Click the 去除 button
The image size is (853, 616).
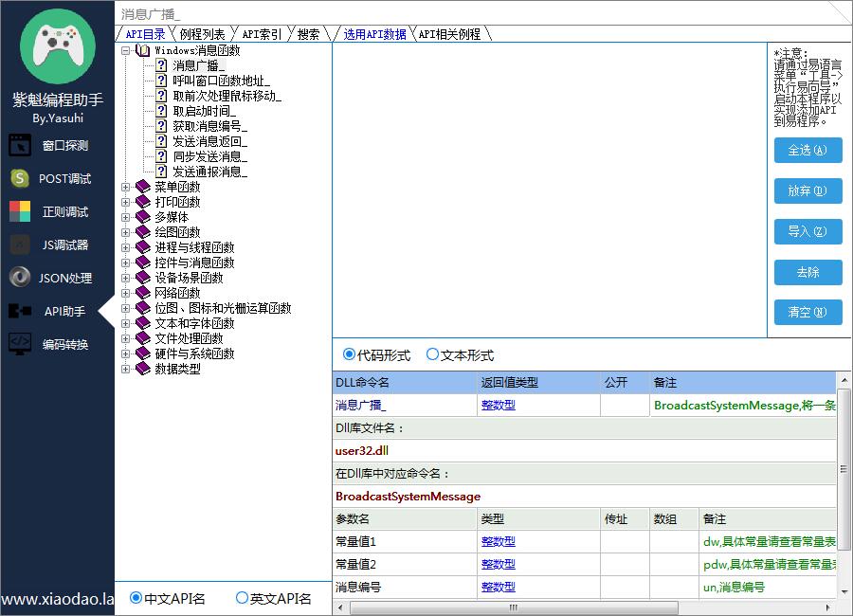808,272
